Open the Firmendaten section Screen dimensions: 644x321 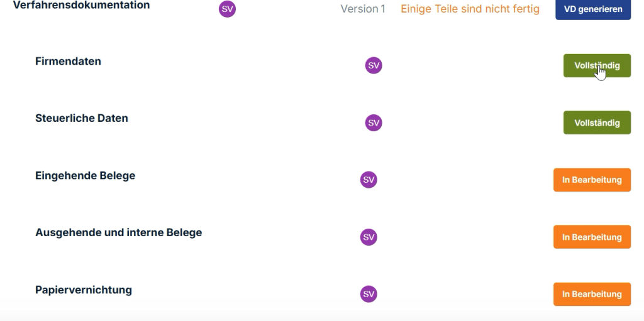coord(68,62)
